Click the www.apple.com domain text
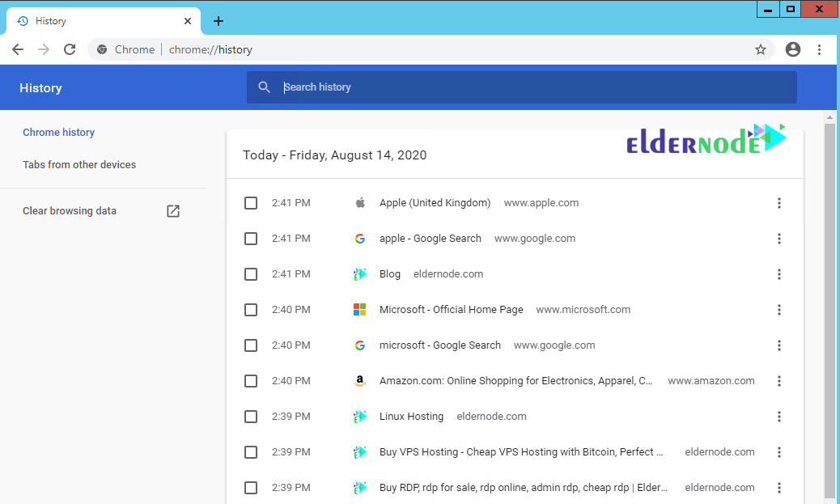 click(x=541, y=203)
